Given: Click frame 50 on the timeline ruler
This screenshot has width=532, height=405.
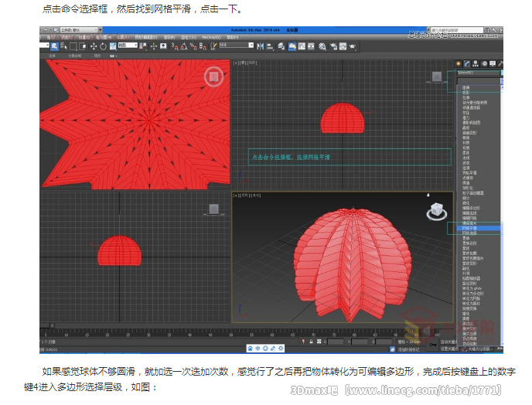Looking at the screenshot, I should pyautogui.click(x=230, y=335).
